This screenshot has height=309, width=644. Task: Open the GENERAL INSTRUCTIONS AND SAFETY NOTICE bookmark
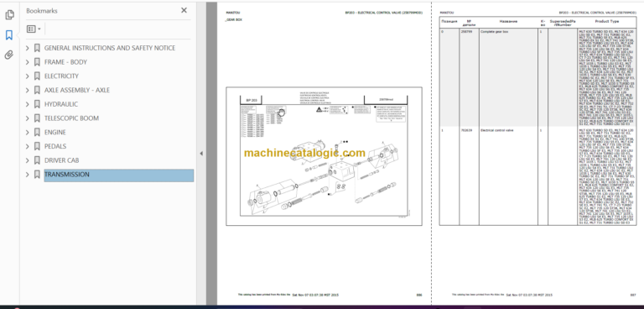(x=110, y=48)
